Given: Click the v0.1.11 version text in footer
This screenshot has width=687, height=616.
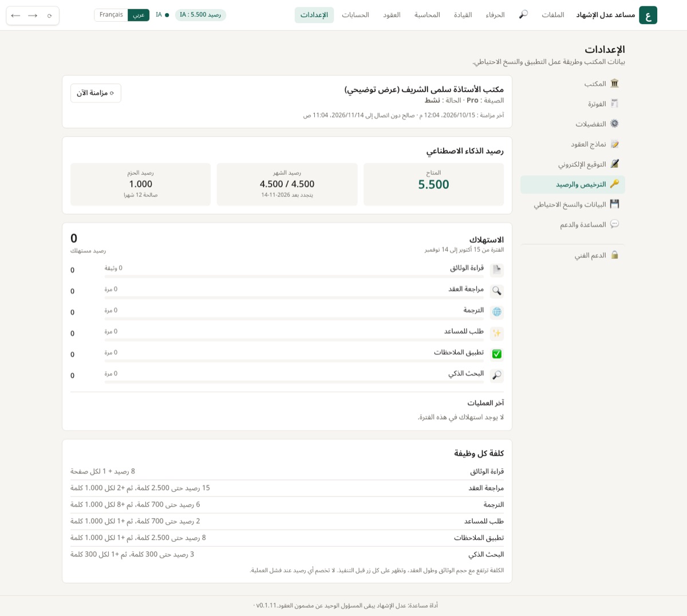Looking at the screenshot, I should click(x=266, y=605).
